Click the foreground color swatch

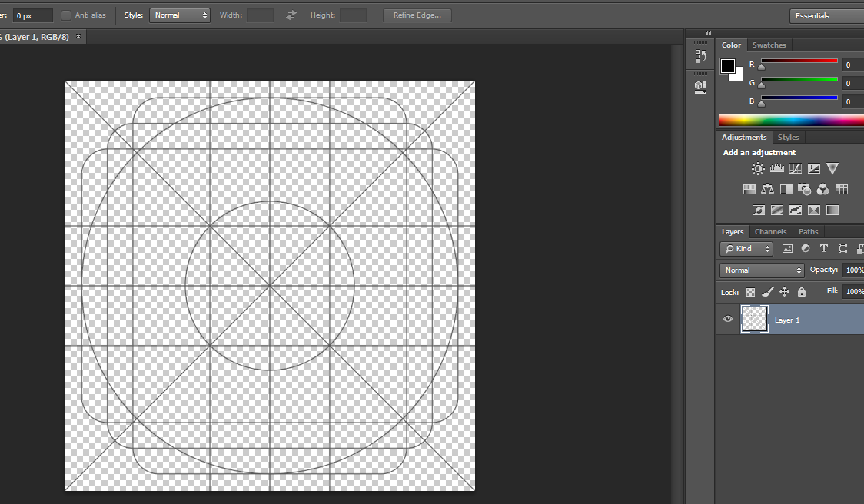coord(727,66)
